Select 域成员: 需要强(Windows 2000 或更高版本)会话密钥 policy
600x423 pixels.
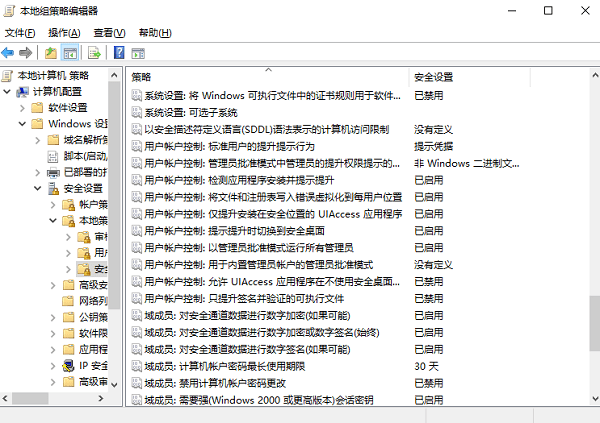pos(259,400)
